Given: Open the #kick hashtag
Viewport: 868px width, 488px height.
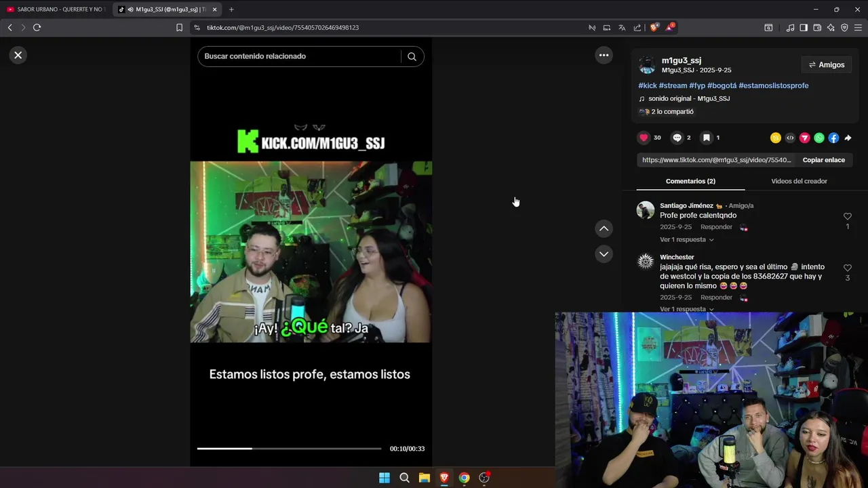Looking at the screenshot, I should (648, 85).
